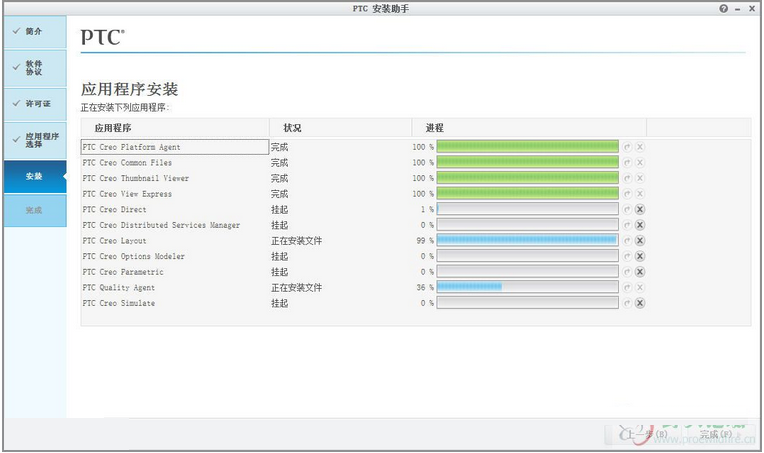Cancel the PTC Creo Layout installation

[640, 241]
